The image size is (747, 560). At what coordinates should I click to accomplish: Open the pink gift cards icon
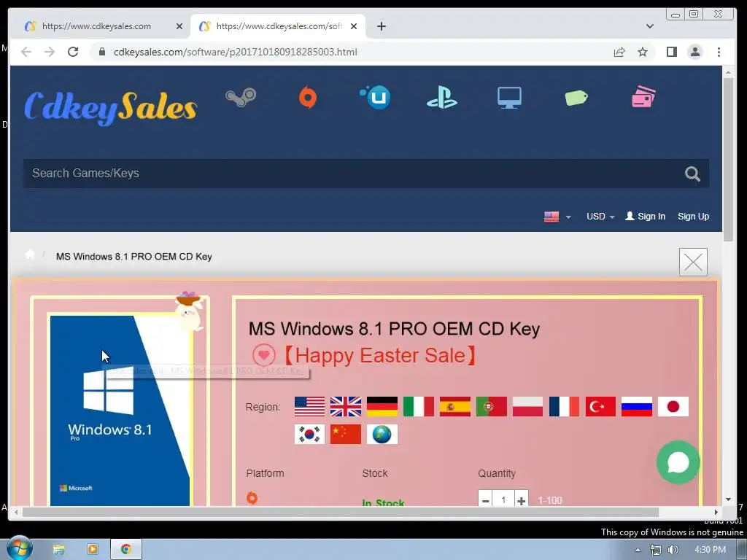click(643, 97)
